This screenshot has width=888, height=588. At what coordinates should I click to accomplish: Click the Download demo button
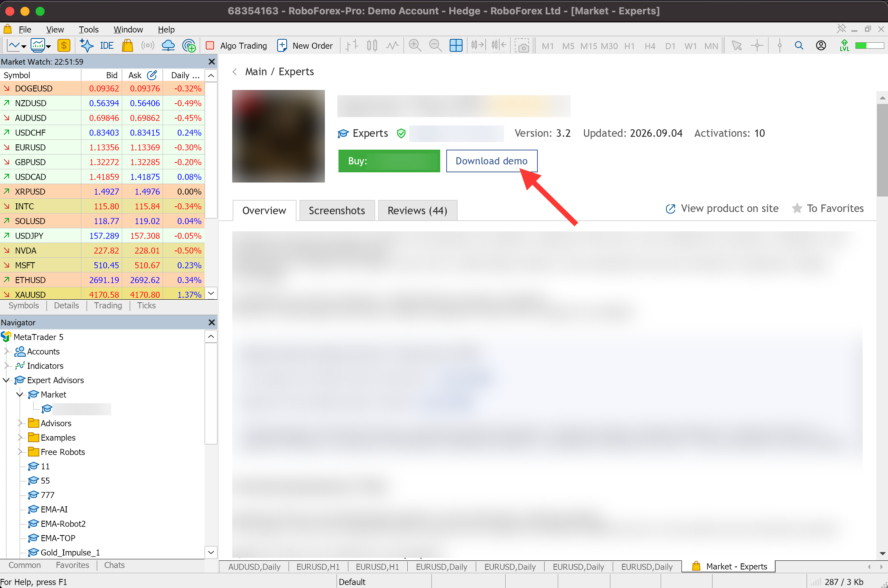[492, 161]
